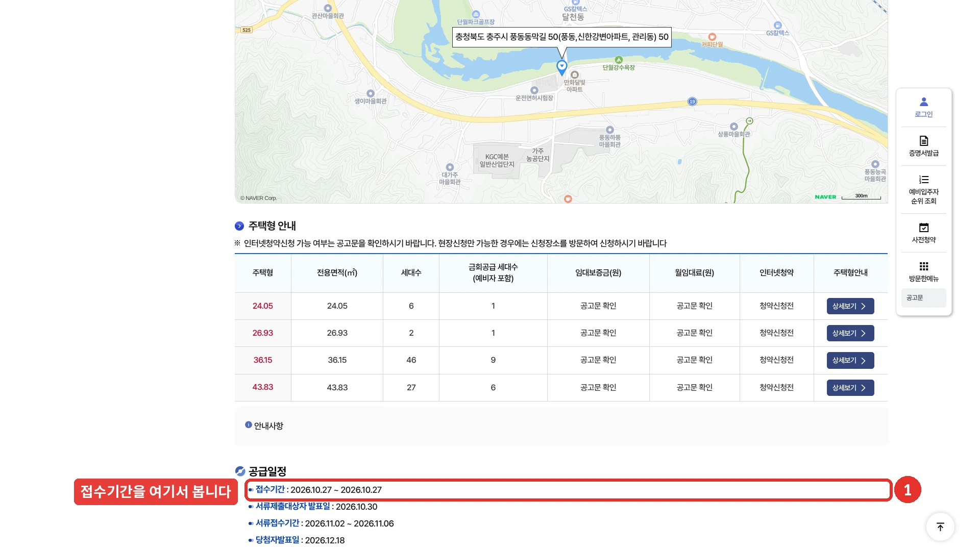Click the 임대보증금(원) column header

point(598,273)
